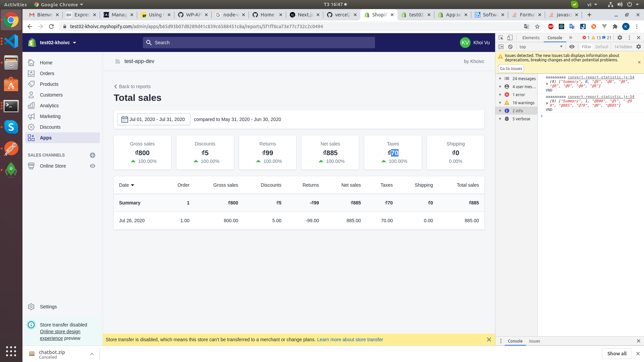Click the DevTools inspect element icon
This screenshot has width=644, height=362.
pyautogui.click(x=501, y=38)
